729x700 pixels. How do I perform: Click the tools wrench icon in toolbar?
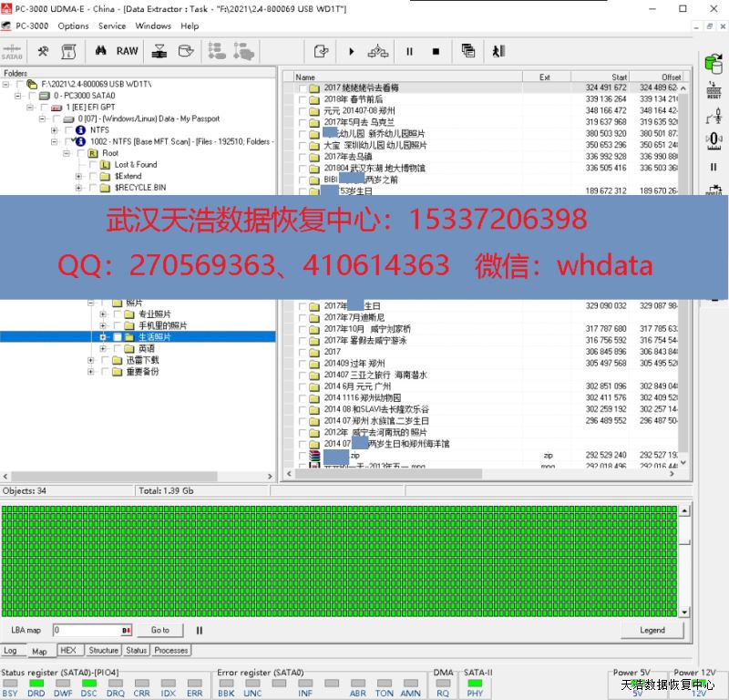(x=42, y=51)
